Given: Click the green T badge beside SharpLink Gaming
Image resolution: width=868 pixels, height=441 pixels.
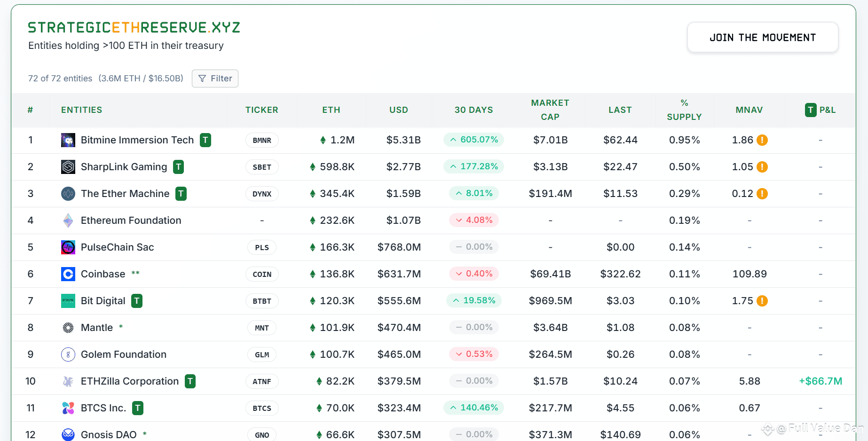Looking at the screenshot, I should coord(179,167).
